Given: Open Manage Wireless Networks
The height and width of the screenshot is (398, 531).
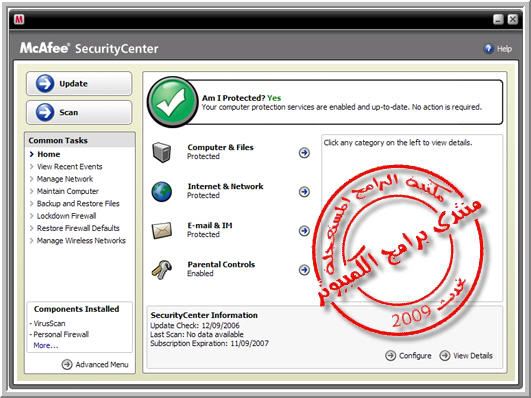Looking at the screenshot, I should [81, 240].
